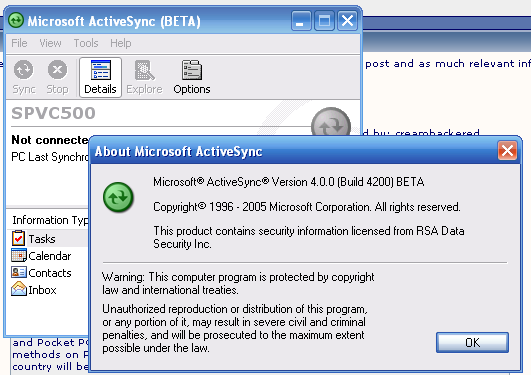Image resolution: width=531 pixels, height=375 pixels.
Task: Minimize the Microsoft ActiveSync window
Action: click(x=301, y=21)
